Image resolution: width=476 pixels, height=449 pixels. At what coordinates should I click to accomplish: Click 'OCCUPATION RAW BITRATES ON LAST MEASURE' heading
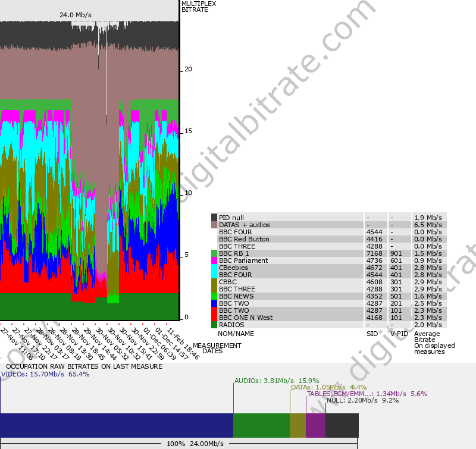(84, 366)
